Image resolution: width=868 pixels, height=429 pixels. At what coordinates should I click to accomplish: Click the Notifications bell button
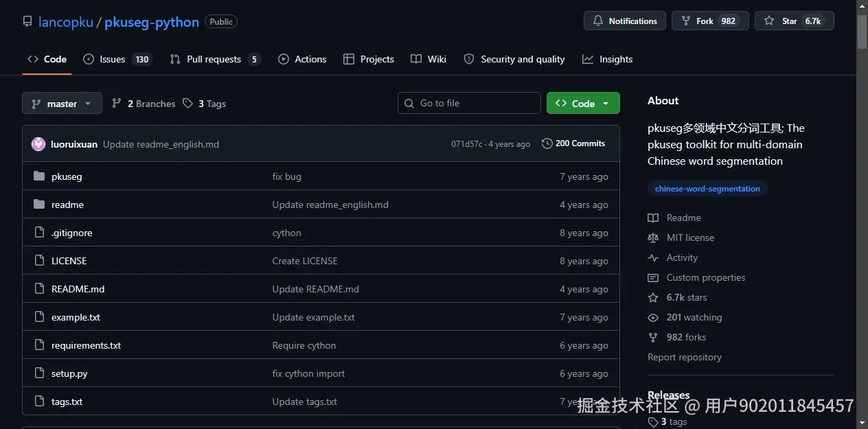point(625,21)
